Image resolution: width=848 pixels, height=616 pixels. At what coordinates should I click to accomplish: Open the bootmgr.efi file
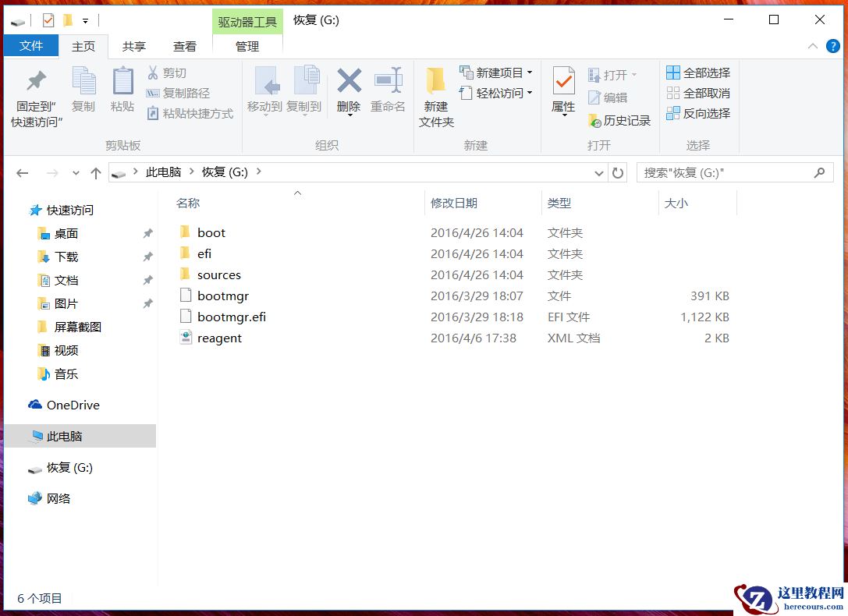coord(232,317)
